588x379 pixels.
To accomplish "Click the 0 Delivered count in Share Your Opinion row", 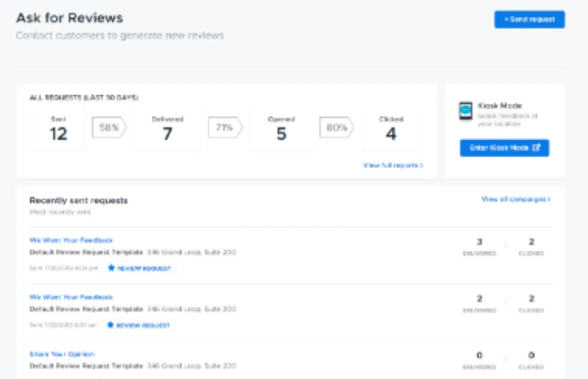I will tap(479, 355).
